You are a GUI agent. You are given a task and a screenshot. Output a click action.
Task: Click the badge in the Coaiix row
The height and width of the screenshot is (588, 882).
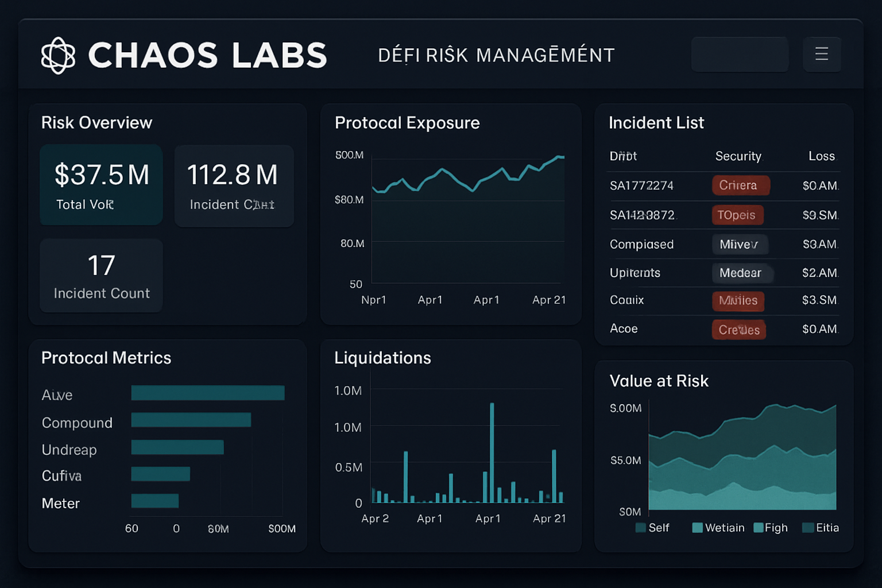(x=738, y=301)
